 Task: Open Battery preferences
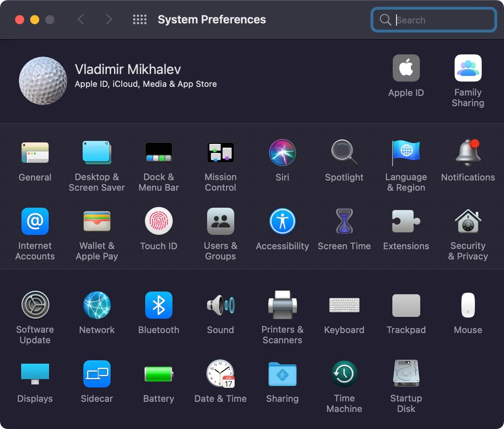pyautogui.click(x=159, y=374)
